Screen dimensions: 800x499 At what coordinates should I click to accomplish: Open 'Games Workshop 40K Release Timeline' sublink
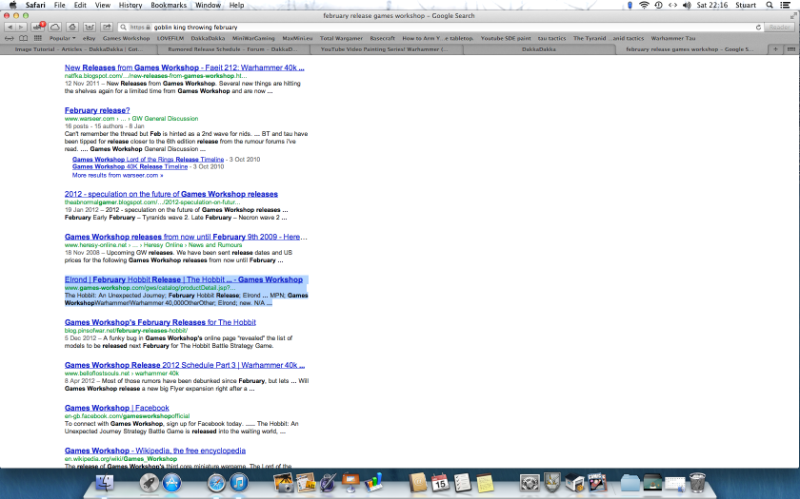pyautogui.click(x=130, y=167)
